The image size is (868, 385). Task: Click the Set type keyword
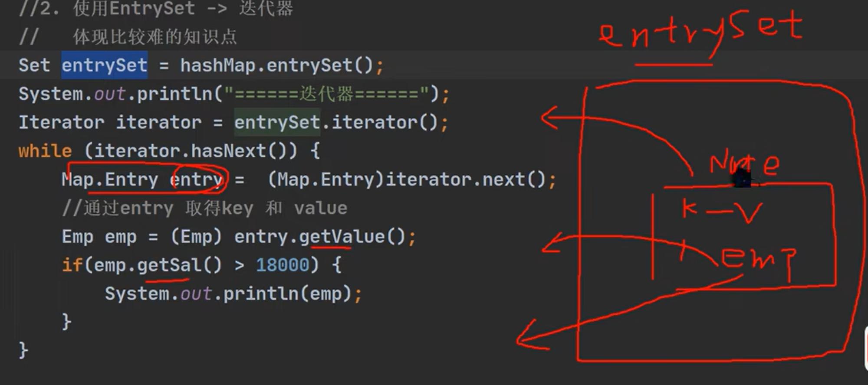click(34, 65)
